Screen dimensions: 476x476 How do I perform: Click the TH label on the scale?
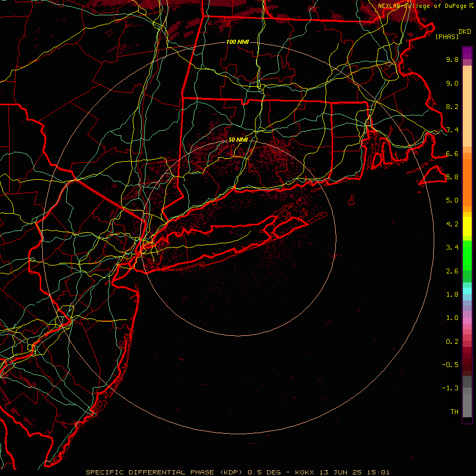(454, 412)
